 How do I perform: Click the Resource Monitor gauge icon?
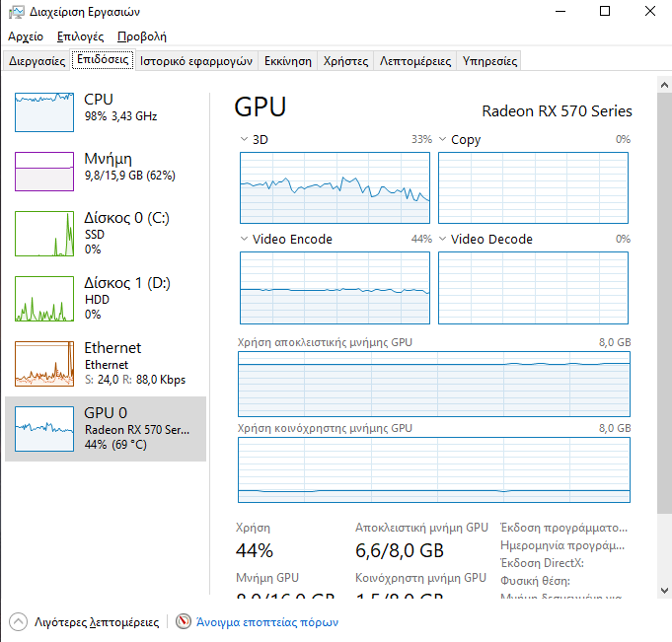(x=183, y=621)
